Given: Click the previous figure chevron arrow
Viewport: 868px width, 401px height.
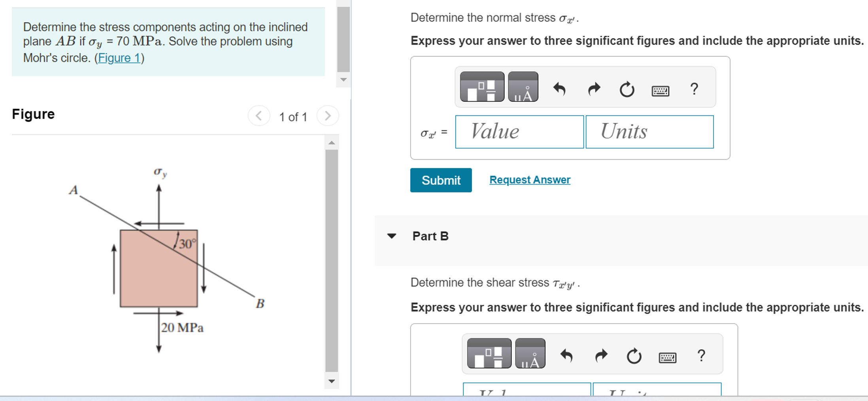Looking at the screenshot, I should click(x=259, y=116).
